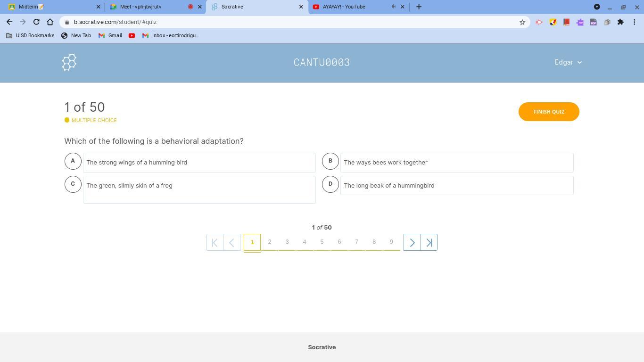Go to question 5 in pagination
This screenshot has height=362, width=644.
pyautogui.click(x=322, y=242)
